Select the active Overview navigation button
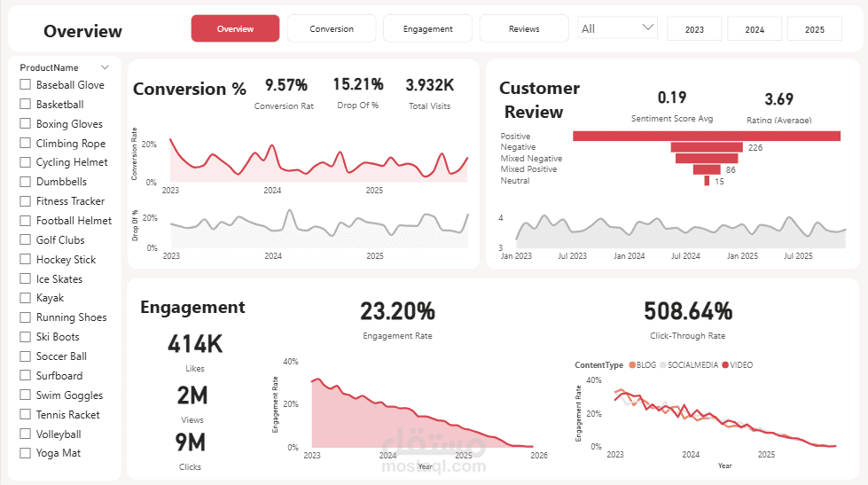Screen dimensions: 868x485 [235, 28]
